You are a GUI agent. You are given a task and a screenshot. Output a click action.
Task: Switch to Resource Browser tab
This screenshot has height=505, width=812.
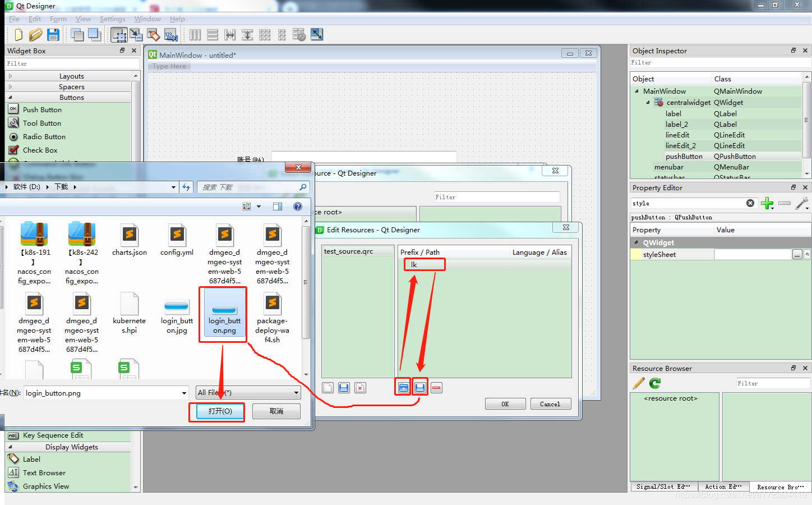781,487
